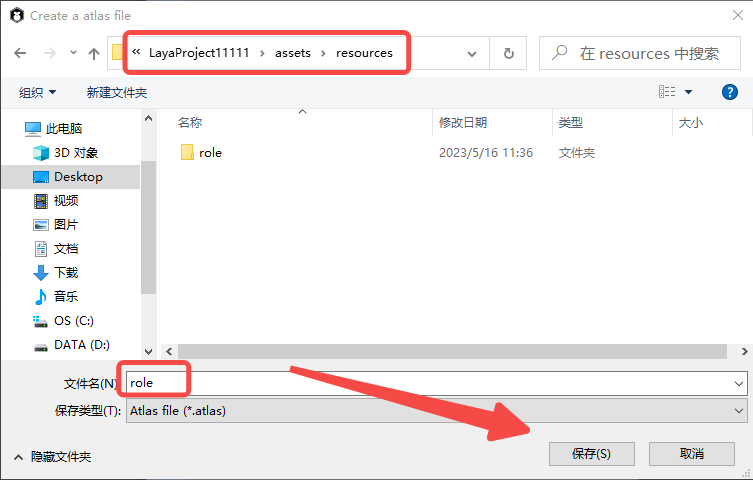Click the Up one level arrow
753x480 pixels.
(94, 53)
